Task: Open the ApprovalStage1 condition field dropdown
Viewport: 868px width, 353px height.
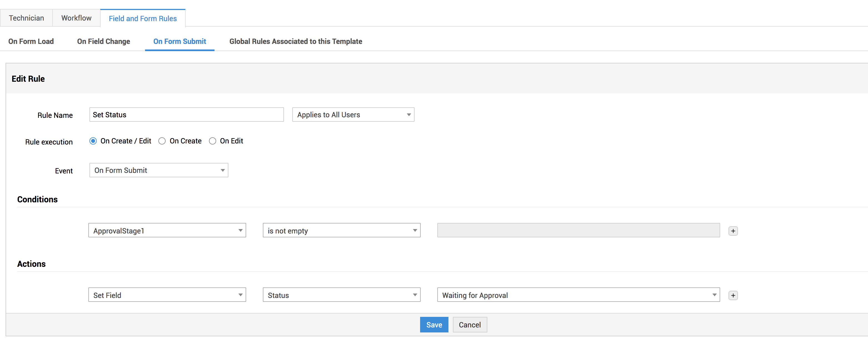Action: 167,231
